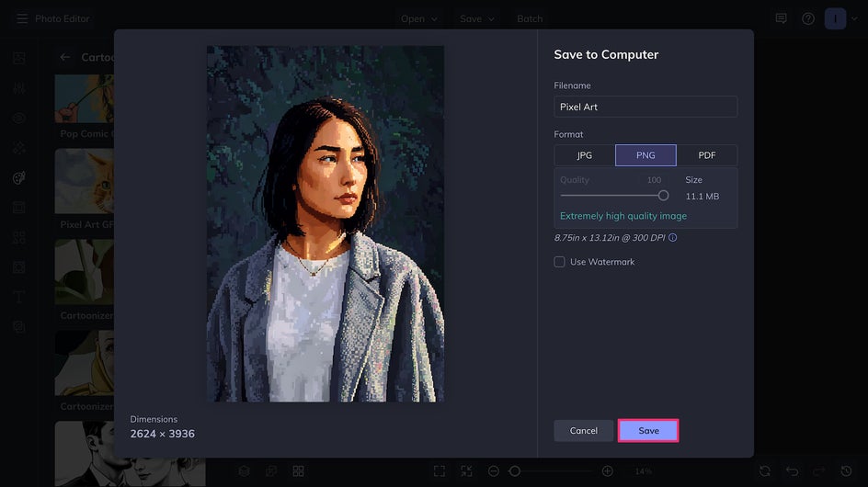This screenshot has height=487, width=868.
Task: Open the layers icon in bottom bar
Action: pos(245,471)
